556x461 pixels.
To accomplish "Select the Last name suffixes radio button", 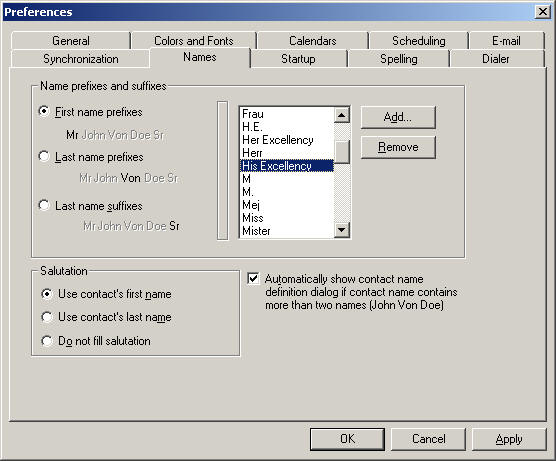I will point(44,205).
